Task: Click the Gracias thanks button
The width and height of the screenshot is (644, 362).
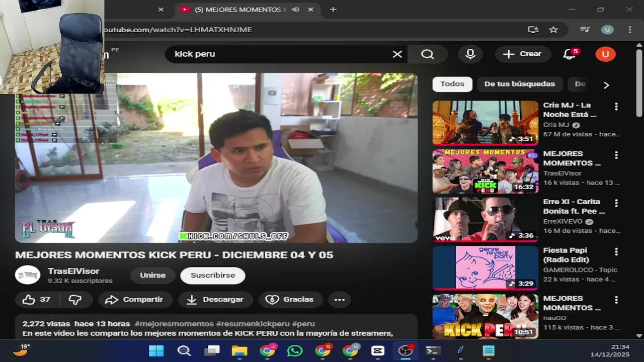Action: click(x=291, y=299)
